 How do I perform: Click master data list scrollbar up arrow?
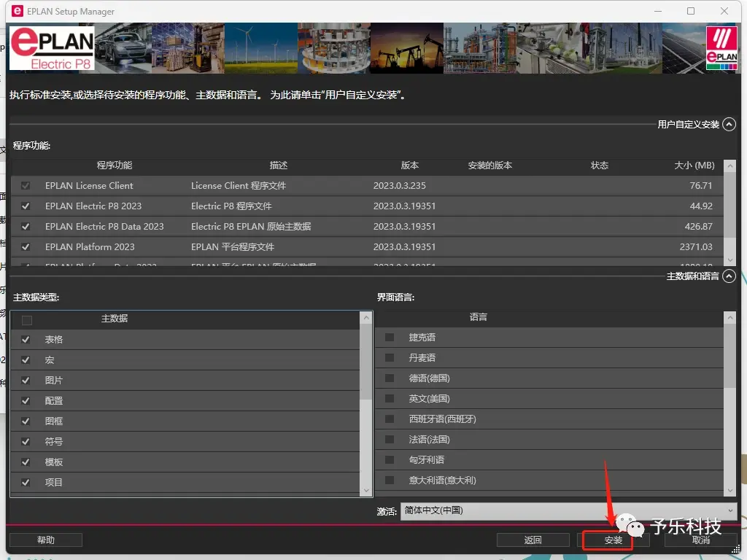coord(366,317)
